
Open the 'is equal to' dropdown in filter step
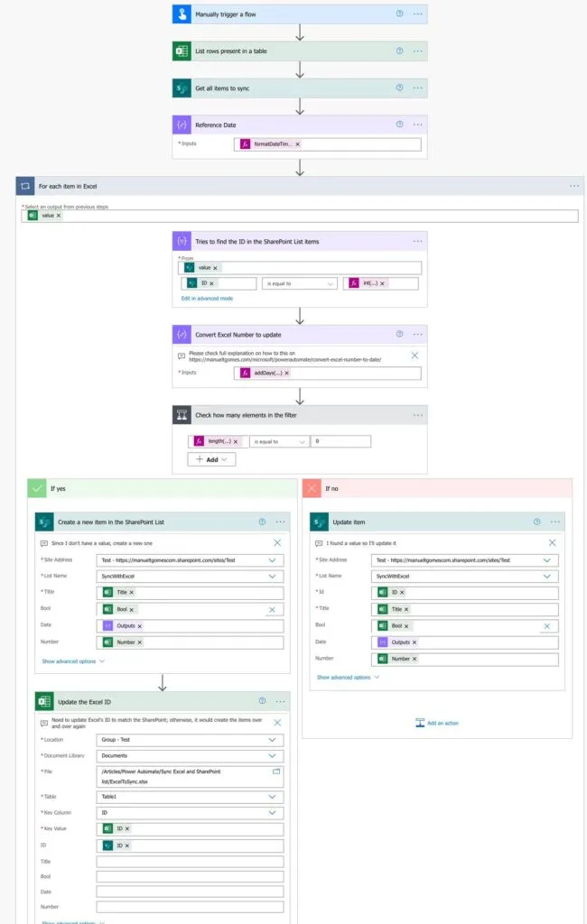(299, 283)
